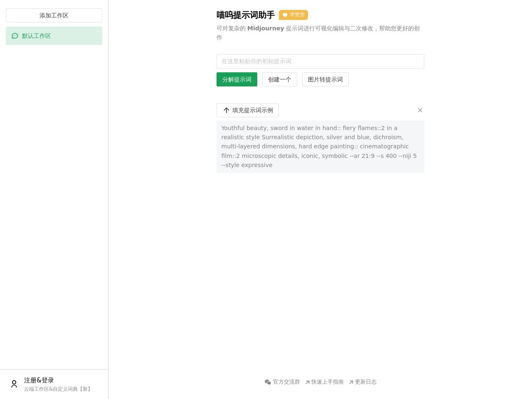Image resolution: width=532 pixels, height=399 pixels.
Task: Open the 快速上手指南 guide link
Action: pos(328,382)
